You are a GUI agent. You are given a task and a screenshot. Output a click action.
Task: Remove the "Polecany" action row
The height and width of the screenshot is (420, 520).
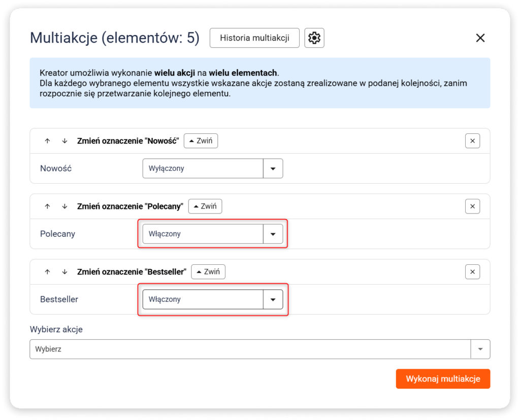[x=472, y=206]
